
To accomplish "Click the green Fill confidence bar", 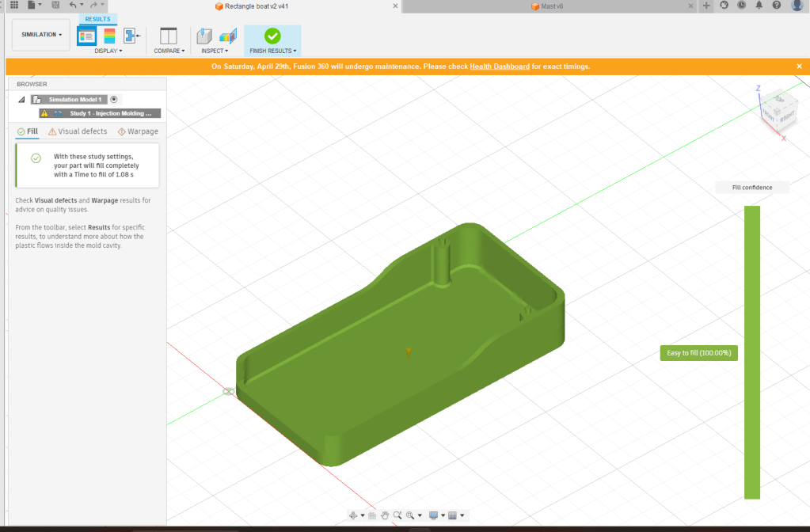I will pyautogui.click(x=751, y=352).
